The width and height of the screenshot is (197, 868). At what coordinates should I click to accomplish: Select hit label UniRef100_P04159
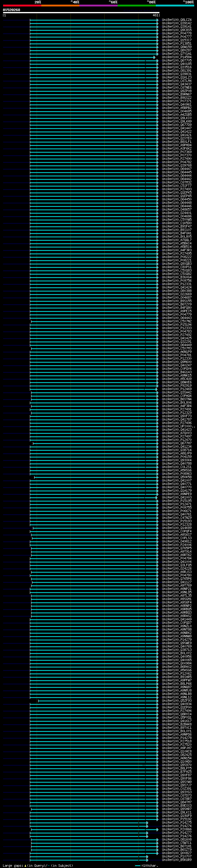click(176, 457)
